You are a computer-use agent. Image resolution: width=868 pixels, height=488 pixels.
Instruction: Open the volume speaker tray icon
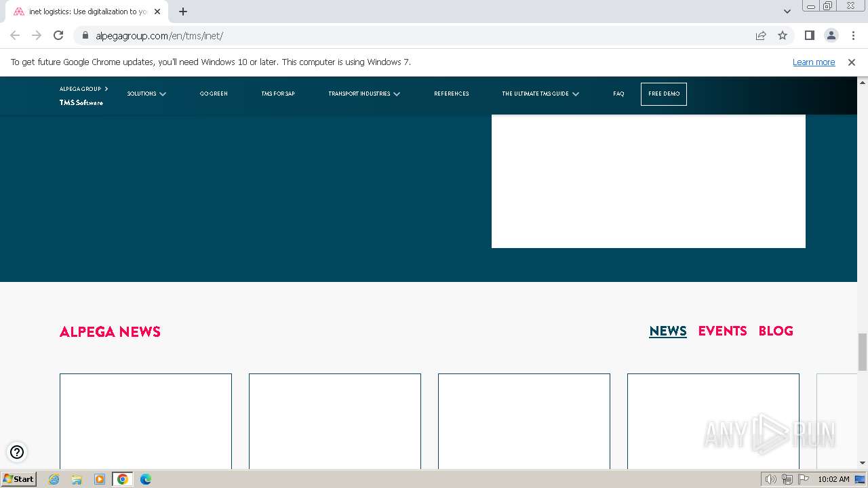pos(771,479)
